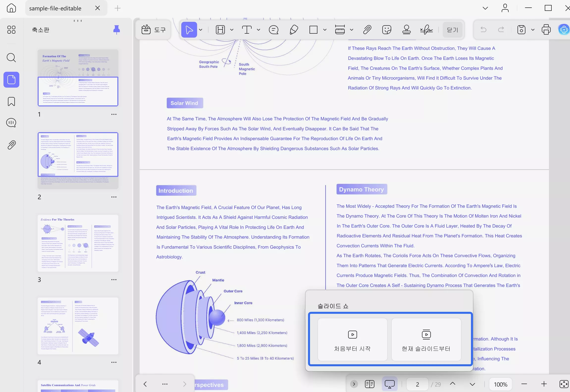Screen dimensions: 570x392
Task: Open the bottom-left ellipsis menu
Action: coord(165,384)
